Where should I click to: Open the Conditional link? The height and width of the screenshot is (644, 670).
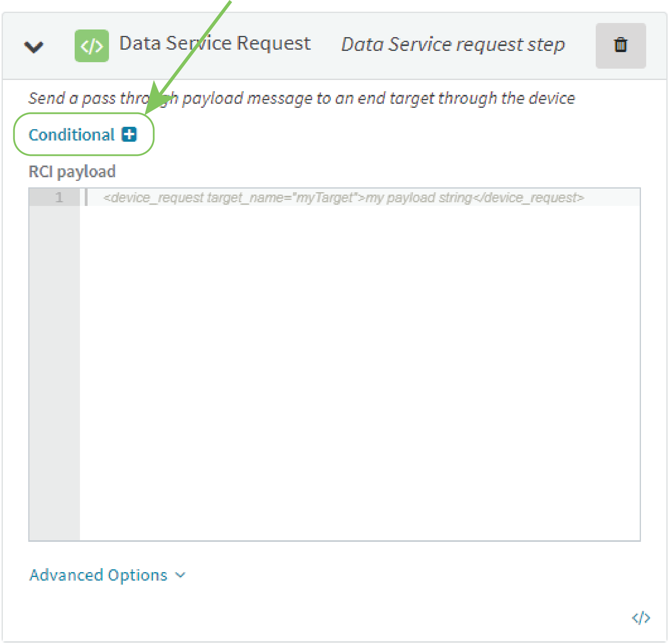click(x=72, y=135)
